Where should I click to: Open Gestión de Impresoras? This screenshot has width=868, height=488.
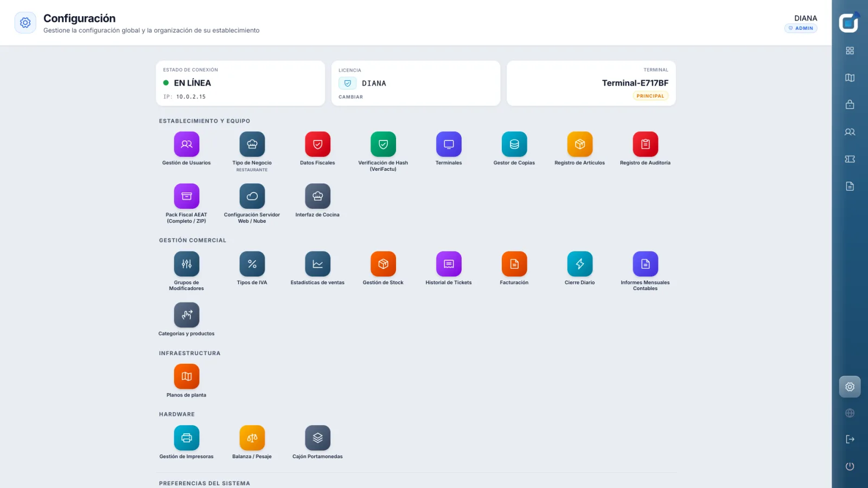click(x=187, y=438)
